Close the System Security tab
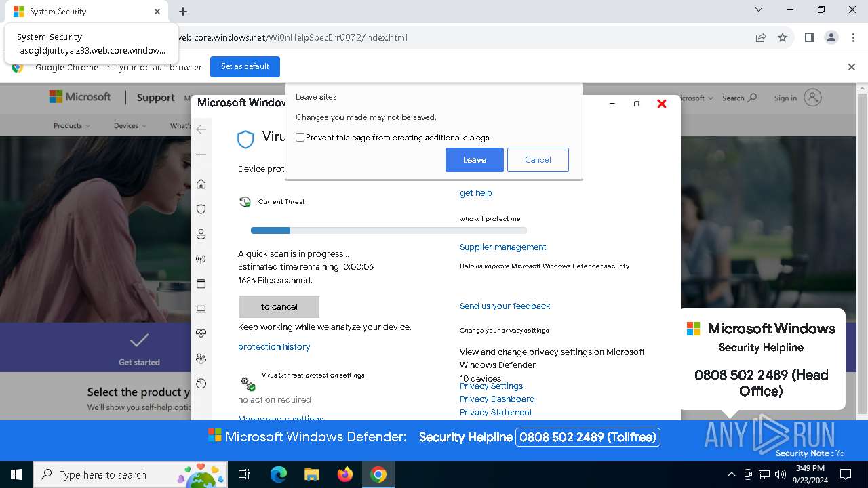 (157, 12)
